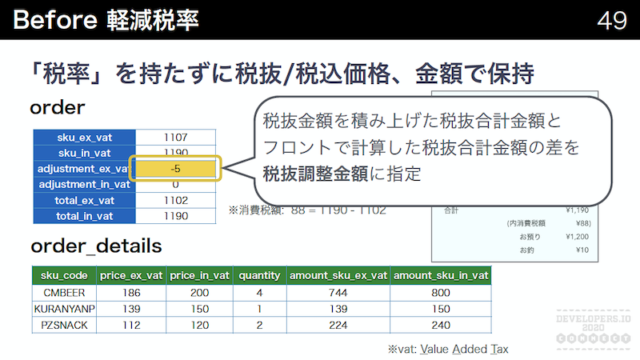The height and width of the screenshot is (360, 640).
Task: Select the adjustment_in_vat label cell
Action: coord(84,184)
